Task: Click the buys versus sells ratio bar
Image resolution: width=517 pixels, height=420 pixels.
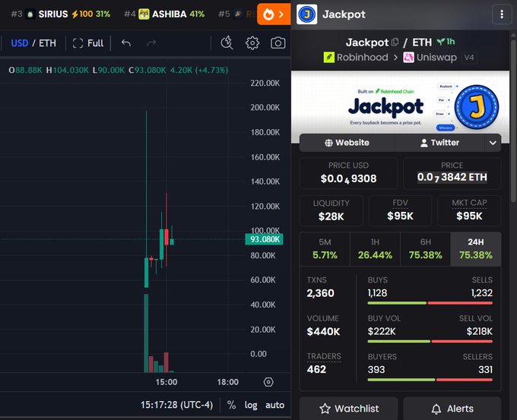Action: [430, 303]
